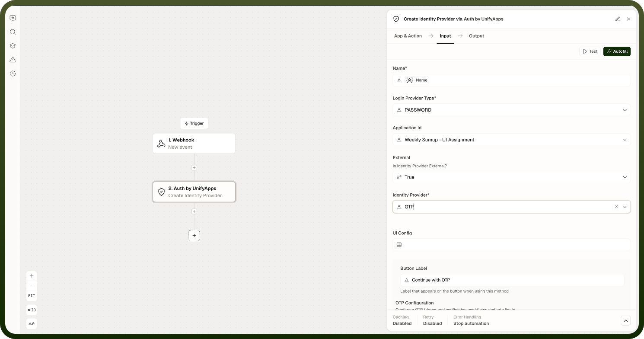
Task: Switch to the Output tab
Action: tap(477, 36)
